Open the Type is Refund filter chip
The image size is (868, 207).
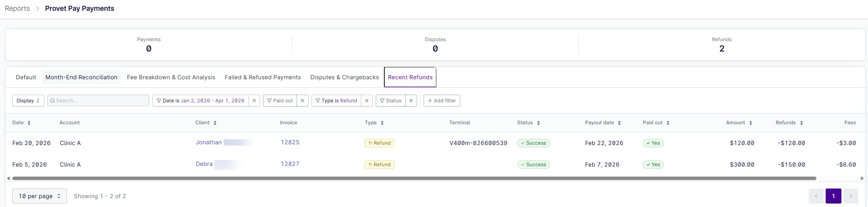(336, 101)
